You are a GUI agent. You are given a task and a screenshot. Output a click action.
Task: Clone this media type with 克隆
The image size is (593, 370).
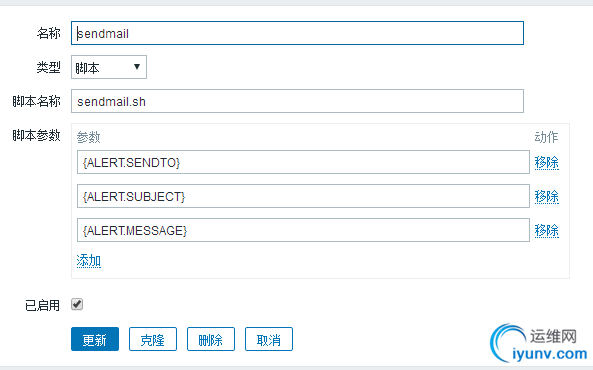[x=153, y=339]
